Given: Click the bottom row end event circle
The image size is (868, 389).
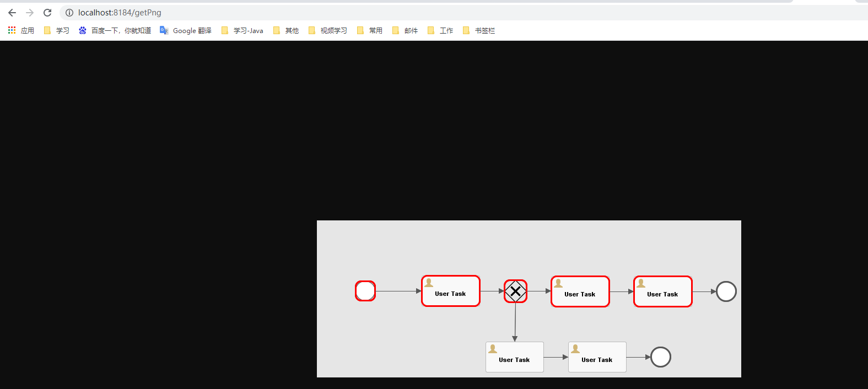Looking at the screenshot, I should click(x=661, y=357).
